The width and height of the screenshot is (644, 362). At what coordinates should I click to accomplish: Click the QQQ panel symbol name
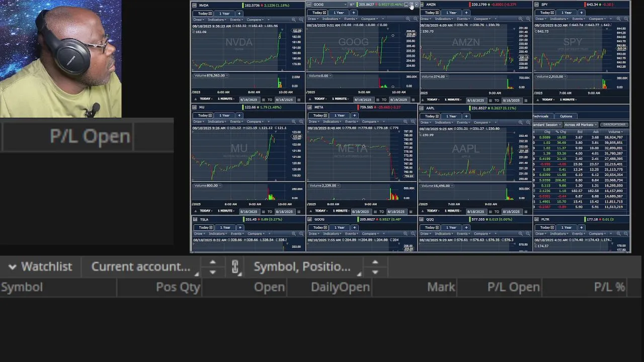pos(430,219)
